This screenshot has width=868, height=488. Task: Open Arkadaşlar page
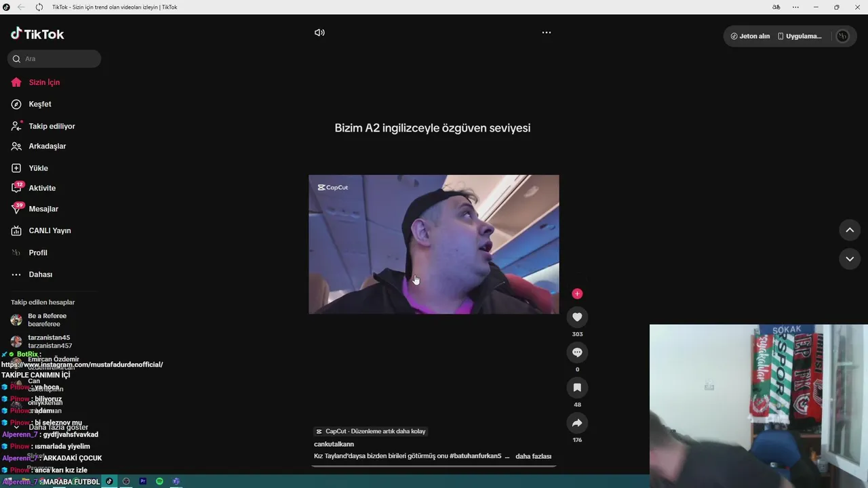[47, 146]
